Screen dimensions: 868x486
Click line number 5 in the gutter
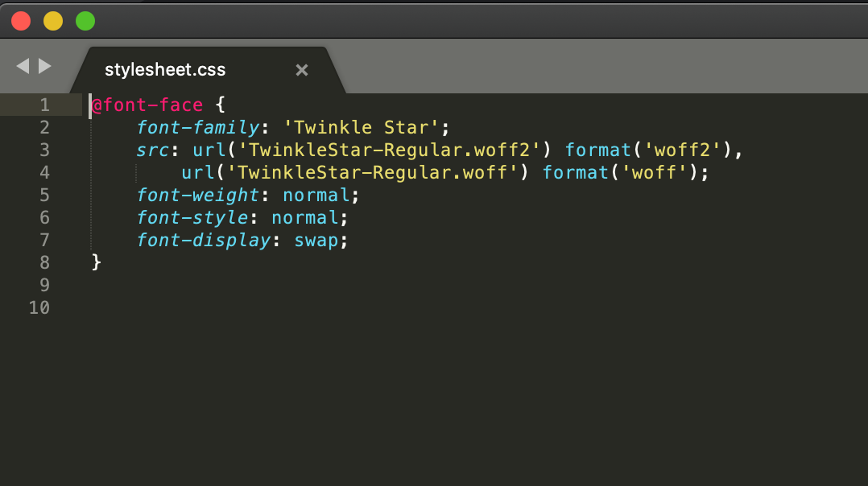[44, 195]
